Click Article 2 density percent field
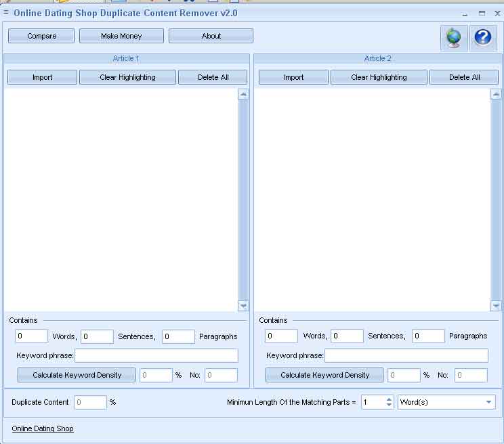The width and height of the screenshot is (504, 444). coord(404,375)
